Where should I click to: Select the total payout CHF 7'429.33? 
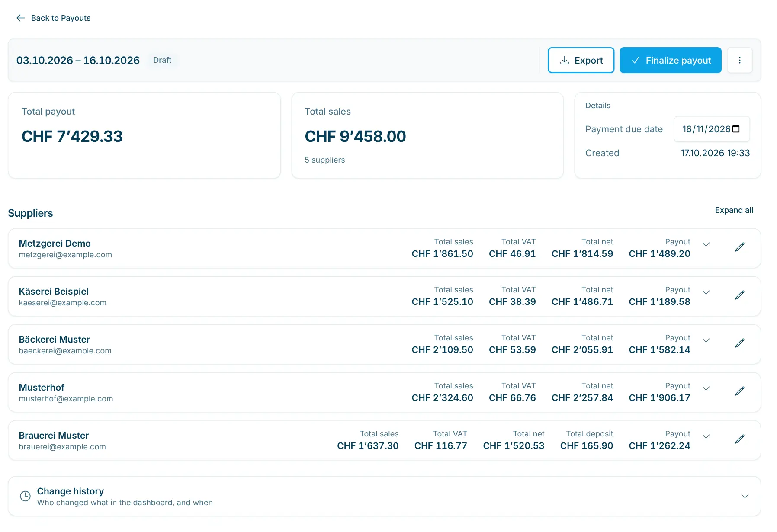72,136
